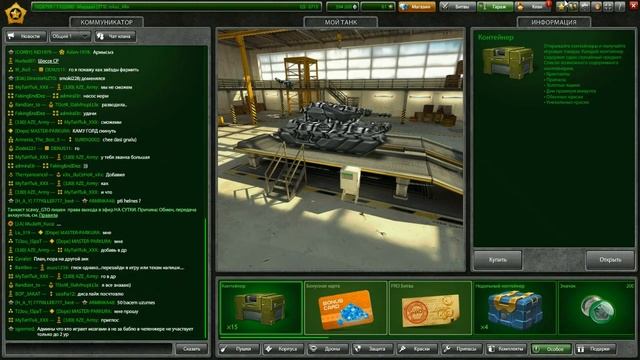640x360 pixels.
Task: Click chat message 'насос верни'
Action: tap(96, 96)
